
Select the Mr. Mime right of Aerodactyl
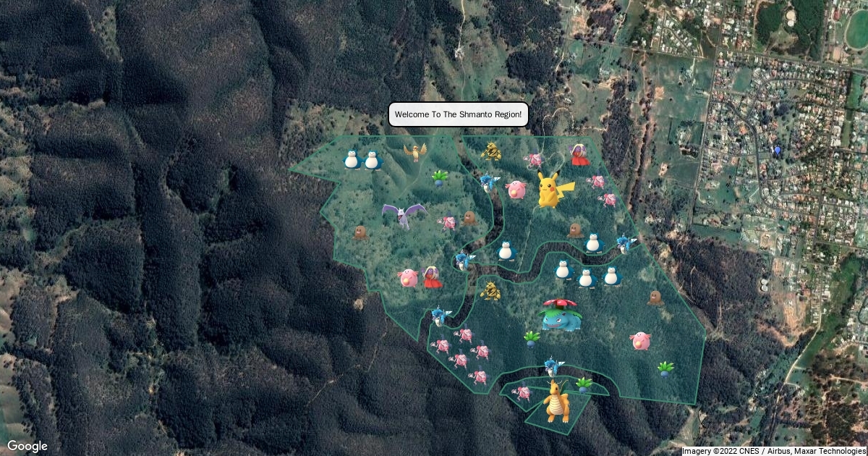coord(448,223)
